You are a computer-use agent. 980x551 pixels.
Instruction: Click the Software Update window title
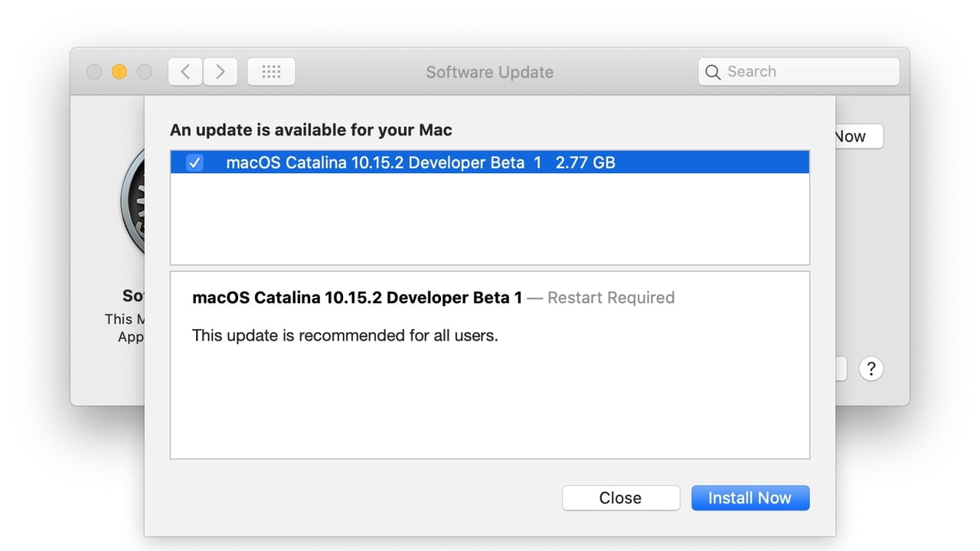(x=490, y=72)
